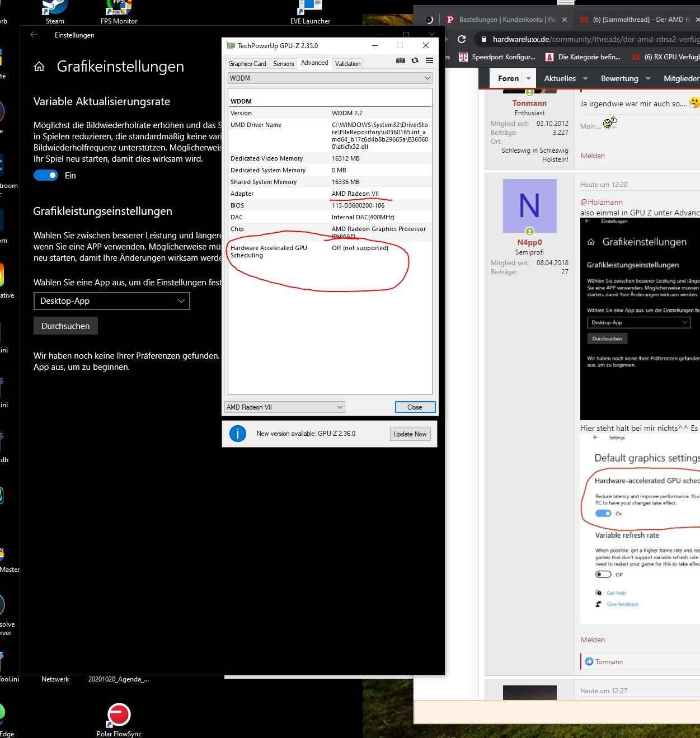Image resolution: width=700 pixels, height=738 pixels.
Task: Open the (6) RX GPU Verfügb bookmark
Action: (665, 57)
